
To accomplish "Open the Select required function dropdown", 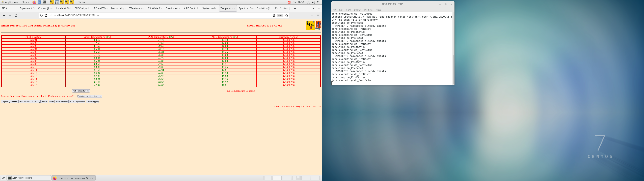I will click(x=89, y=96).
